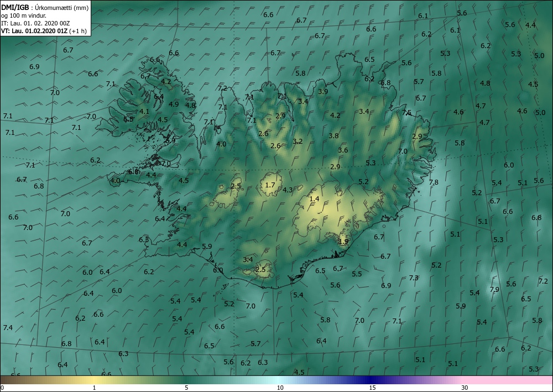This screenshot has height=392, width=553.
Task: Click the 4.3 value beside Hofsjökull
Action: pos(288,190)
